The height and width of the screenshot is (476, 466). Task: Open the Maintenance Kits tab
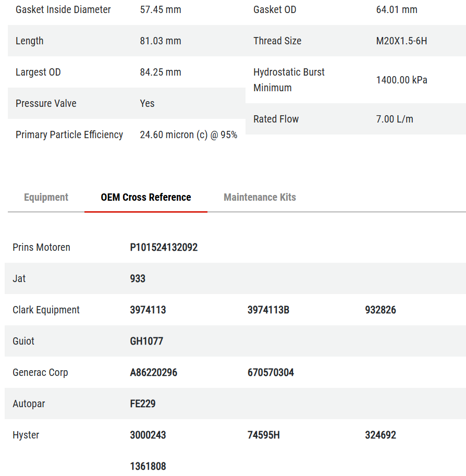click(x=260, y=197)
